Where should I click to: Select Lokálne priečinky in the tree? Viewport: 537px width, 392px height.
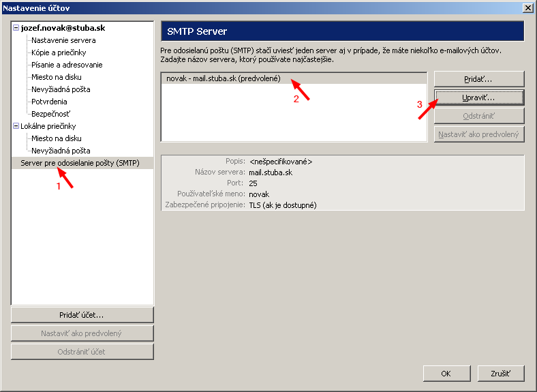click(48, 126)
